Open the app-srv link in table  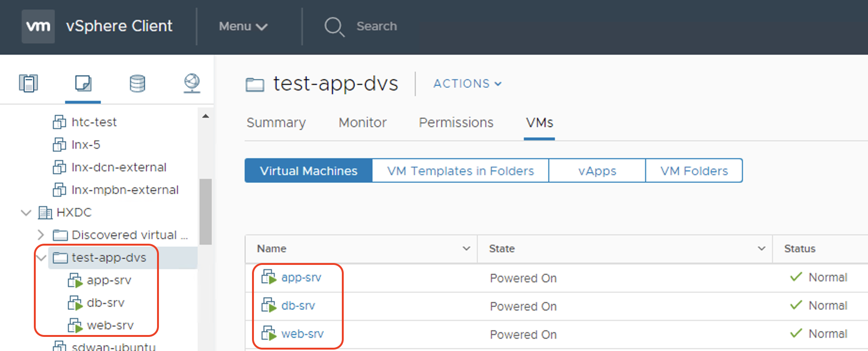pyautogui.click(x=301, y=278)
